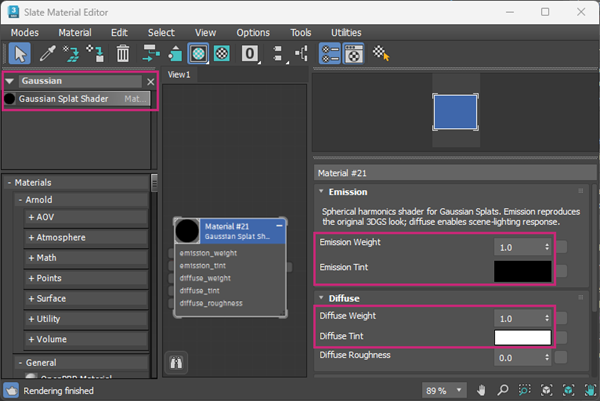This screenshot has height=401, width=600.
Task: Click map button beside Diffuse Roughness
Action: pos(561,357)
